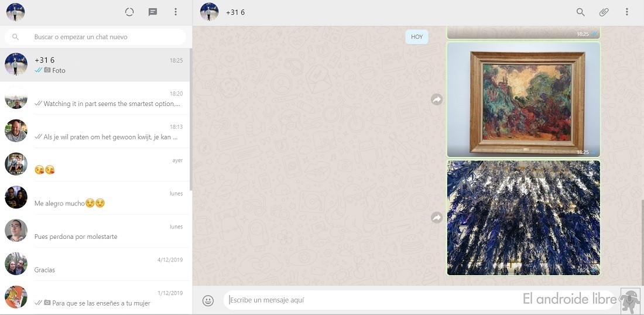644x315 pixels.
Task: Forward the blue willow photo
Action: [x=436, y=217]
